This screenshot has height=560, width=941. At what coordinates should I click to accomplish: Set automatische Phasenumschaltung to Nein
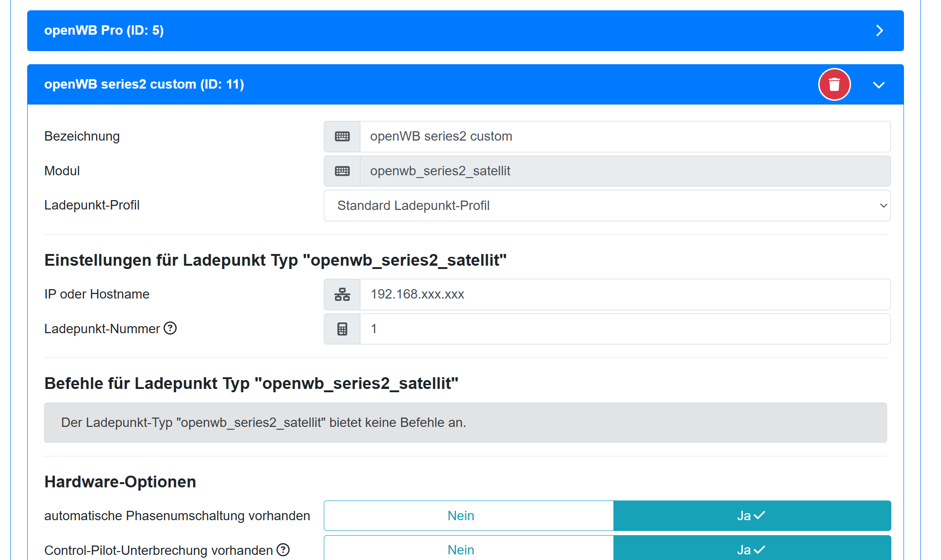[x=469, y=515]
